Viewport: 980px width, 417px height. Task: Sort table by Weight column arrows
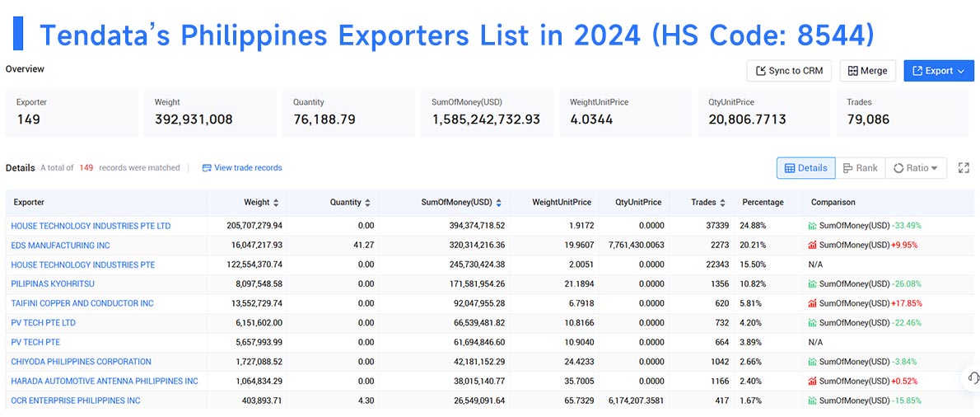276,203
